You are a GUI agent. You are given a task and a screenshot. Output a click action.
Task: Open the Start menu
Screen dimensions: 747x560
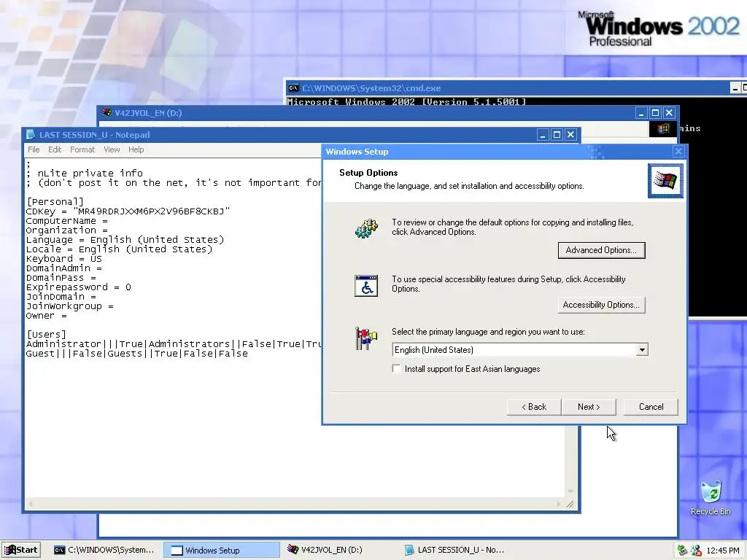[21, 550]
